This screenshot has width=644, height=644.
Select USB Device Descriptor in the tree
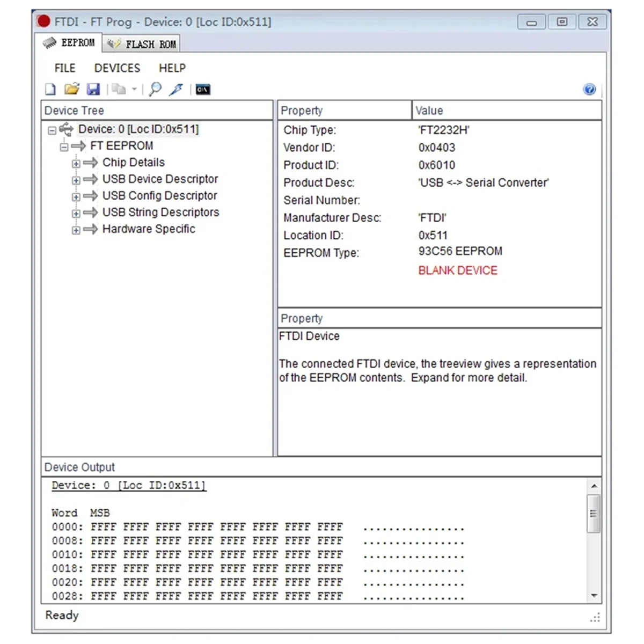tap(160, 179)
